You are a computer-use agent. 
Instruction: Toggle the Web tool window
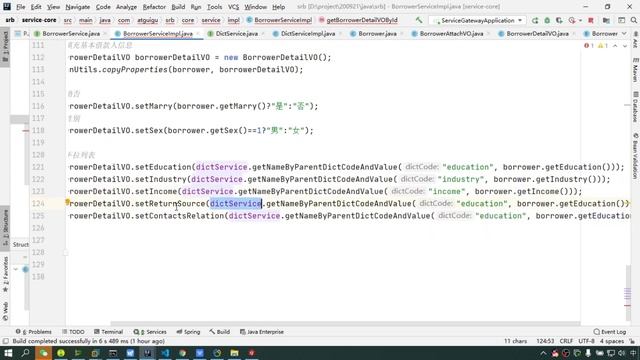[x=5, y=311]
